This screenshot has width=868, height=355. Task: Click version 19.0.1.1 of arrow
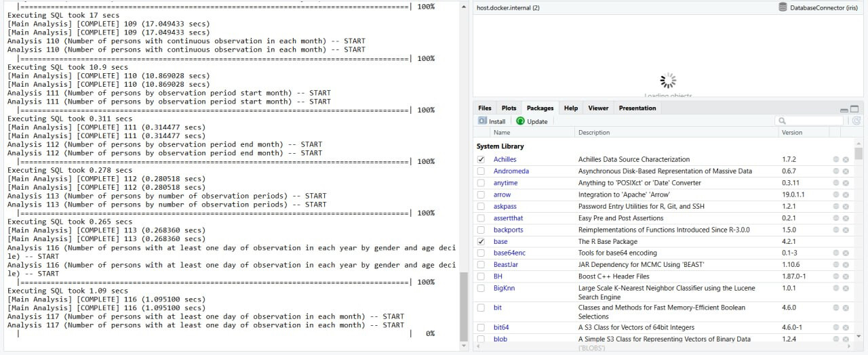tap(794, 194)
